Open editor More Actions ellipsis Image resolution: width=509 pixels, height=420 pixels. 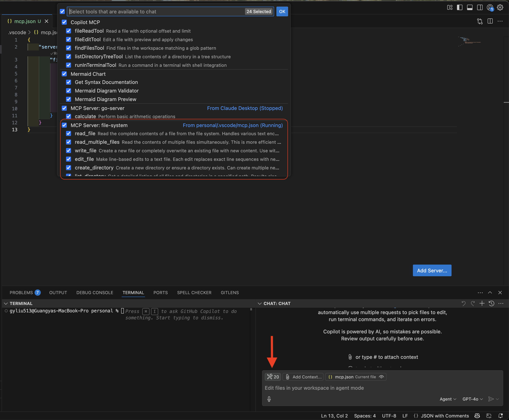[x=500, y=21]
